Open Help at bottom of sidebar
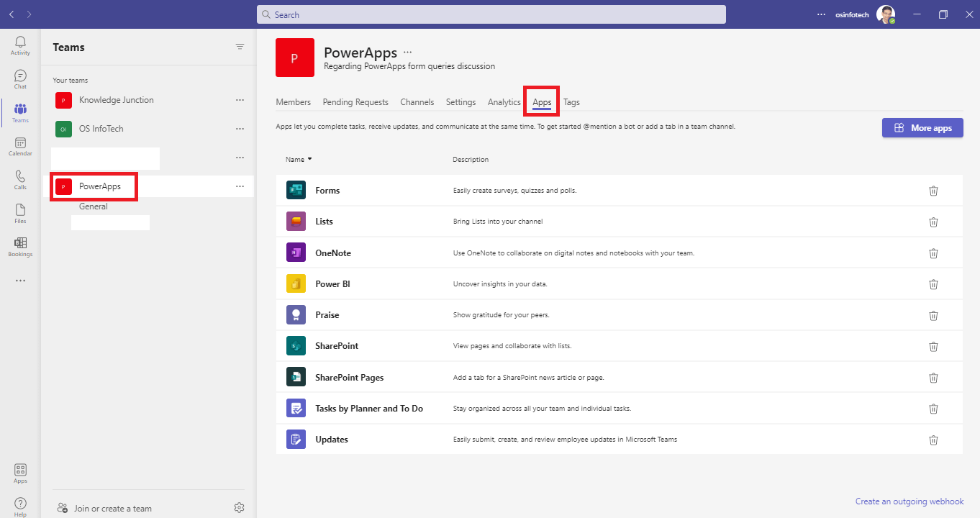The image size is (980, 518). point(20,506)
